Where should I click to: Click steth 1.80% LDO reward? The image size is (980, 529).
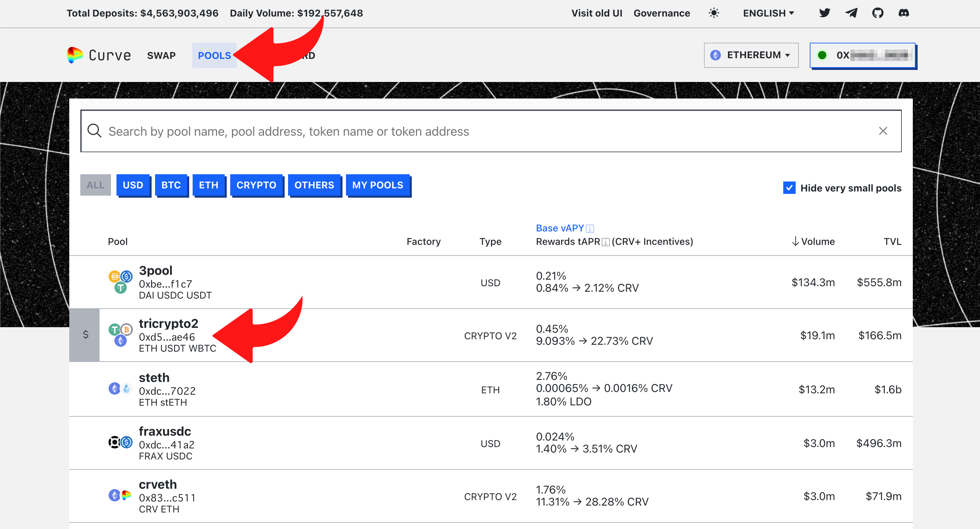click(x=563, y=402)
